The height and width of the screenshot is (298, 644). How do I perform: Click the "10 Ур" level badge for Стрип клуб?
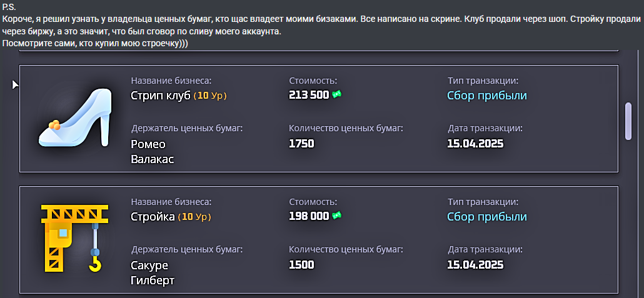click(210, 96)
